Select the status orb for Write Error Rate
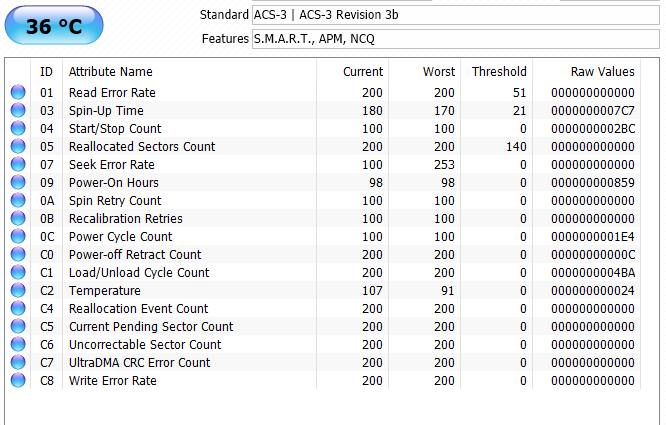The height and width of the screenshot is (425, 666). point(18,381)
